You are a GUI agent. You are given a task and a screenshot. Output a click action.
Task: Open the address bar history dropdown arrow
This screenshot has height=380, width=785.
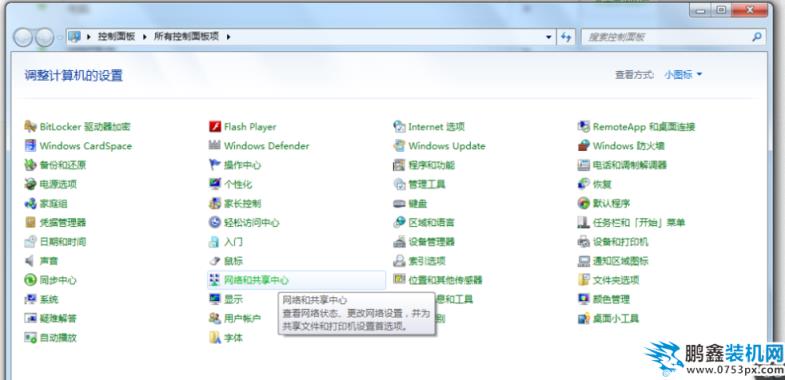[x=548, y=37]
